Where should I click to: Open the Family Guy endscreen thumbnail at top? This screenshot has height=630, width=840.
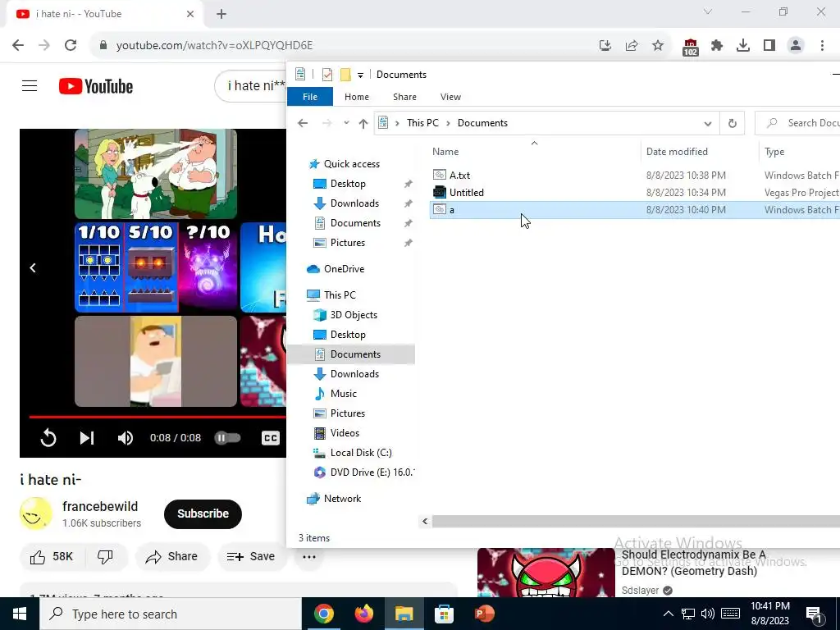click(156, 174)
